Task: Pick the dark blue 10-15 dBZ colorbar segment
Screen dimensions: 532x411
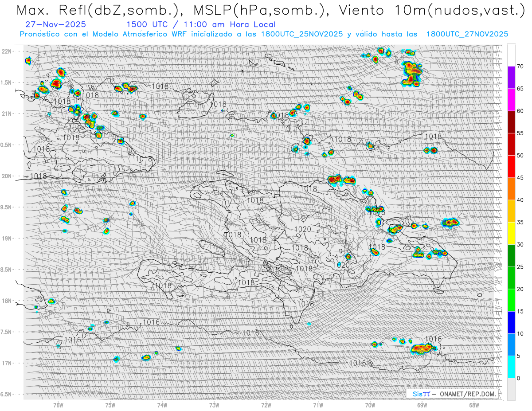Action: tap(512, 322)
